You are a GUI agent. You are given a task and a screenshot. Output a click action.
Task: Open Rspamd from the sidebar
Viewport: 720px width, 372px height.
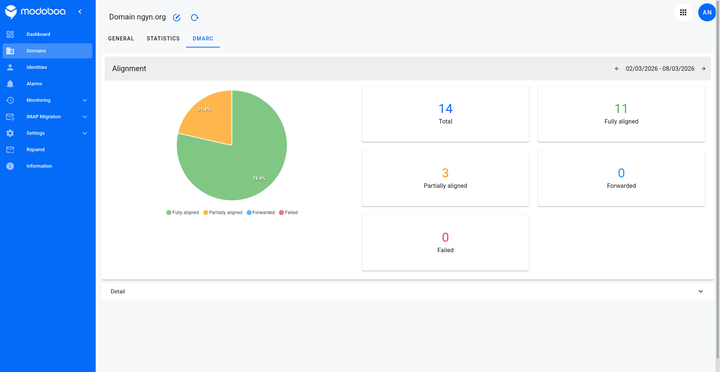47,150
